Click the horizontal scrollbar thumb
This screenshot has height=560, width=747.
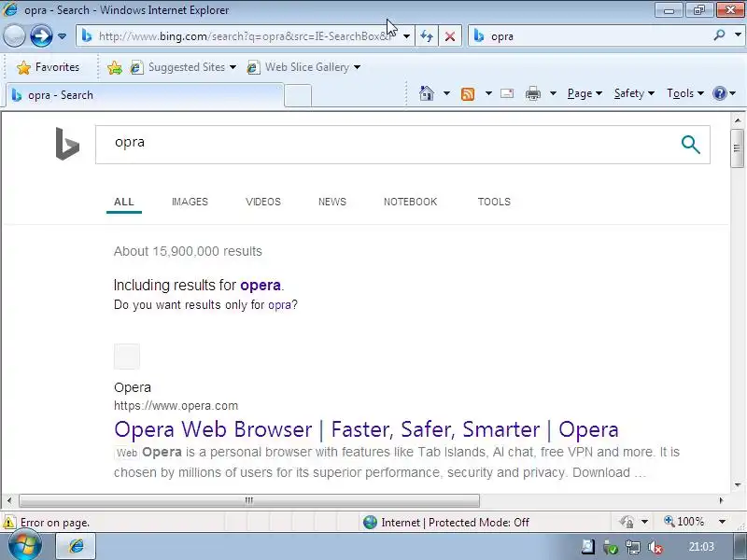point(249,500)
